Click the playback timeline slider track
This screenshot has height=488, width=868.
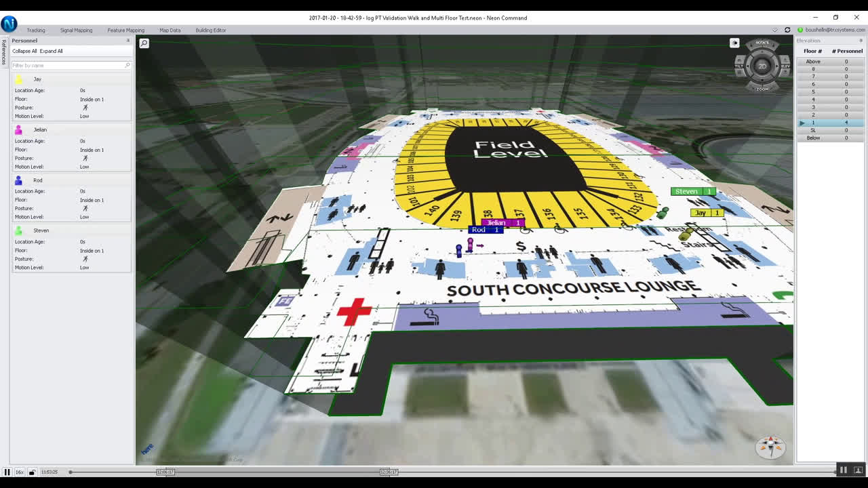[x=452, y=472]
